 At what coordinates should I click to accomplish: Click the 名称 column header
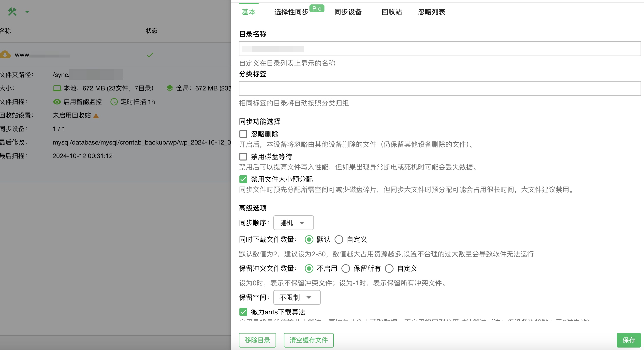click(5, 31)
